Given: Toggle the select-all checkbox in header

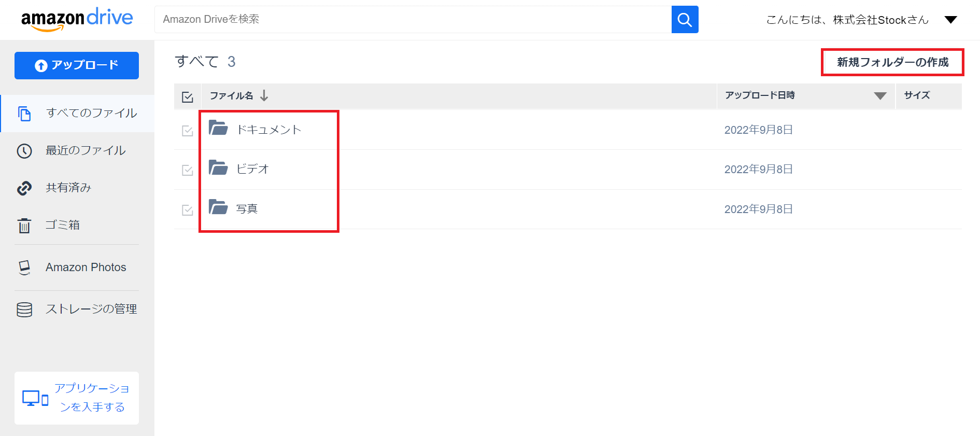Looking at the screenshot, I should point(187,96).
